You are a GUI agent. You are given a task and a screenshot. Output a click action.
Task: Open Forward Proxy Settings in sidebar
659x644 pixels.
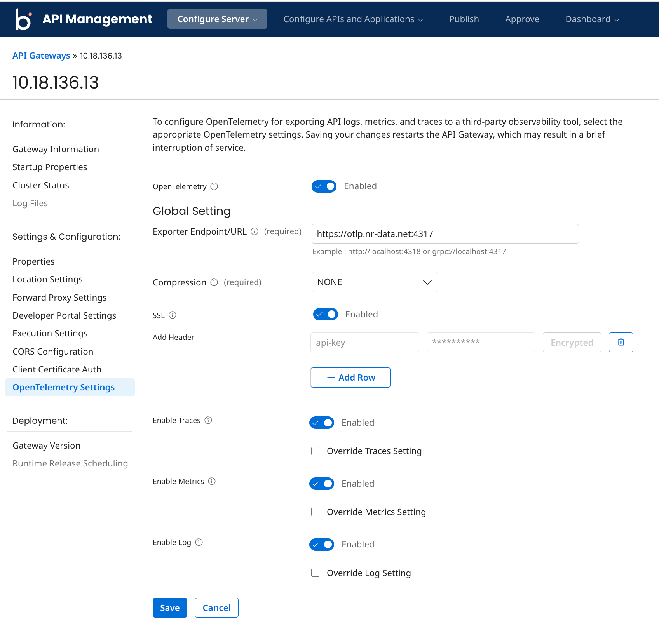(59, 298)
